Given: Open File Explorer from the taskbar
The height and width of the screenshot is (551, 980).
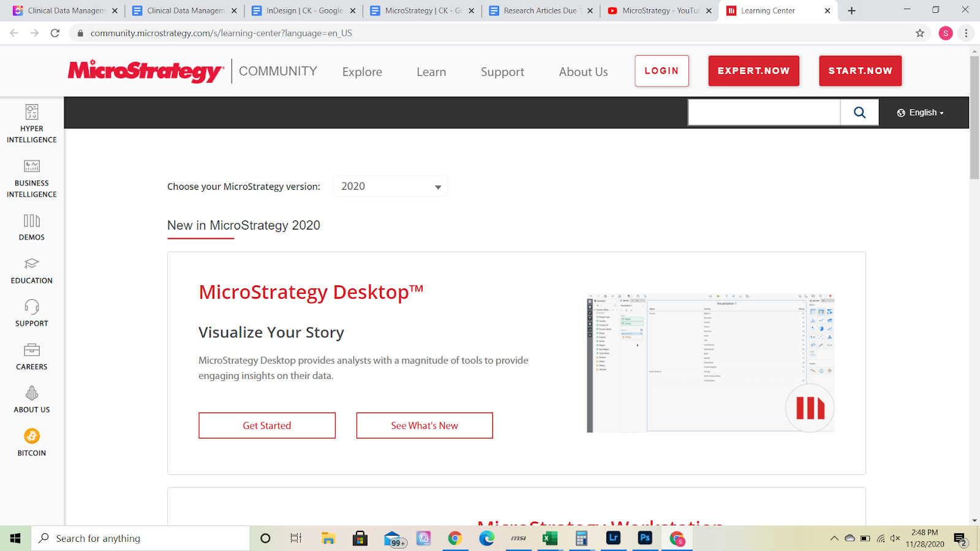Looking at the screenshot, I should point(328,538).
